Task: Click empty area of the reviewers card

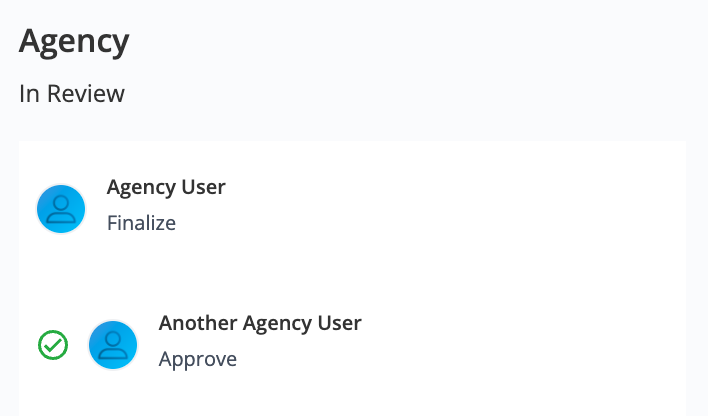Action: pos(497,271)
